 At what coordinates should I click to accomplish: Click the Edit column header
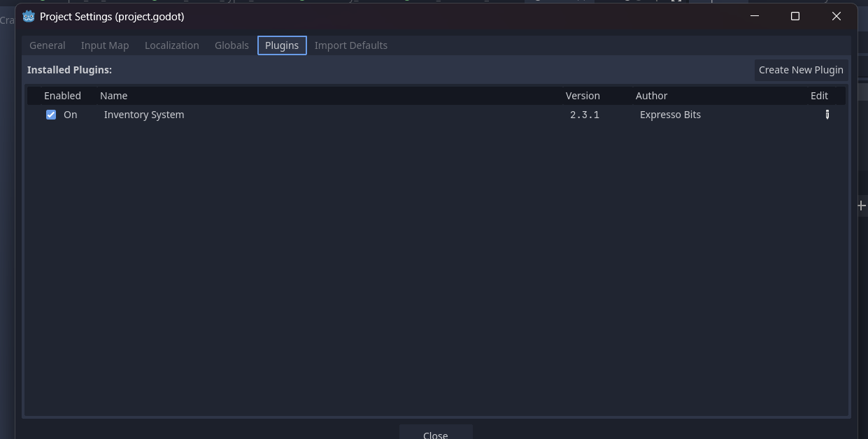[x=819, y=96]
